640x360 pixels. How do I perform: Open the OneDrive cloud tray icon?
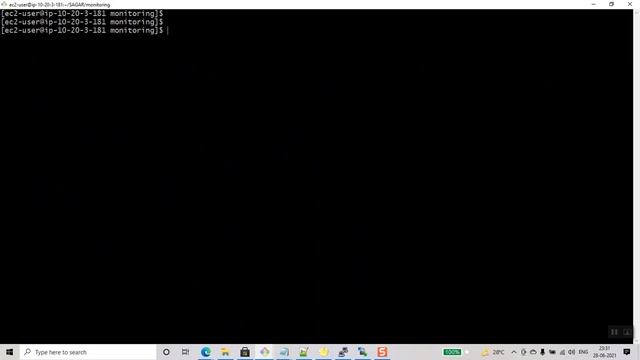533,352
